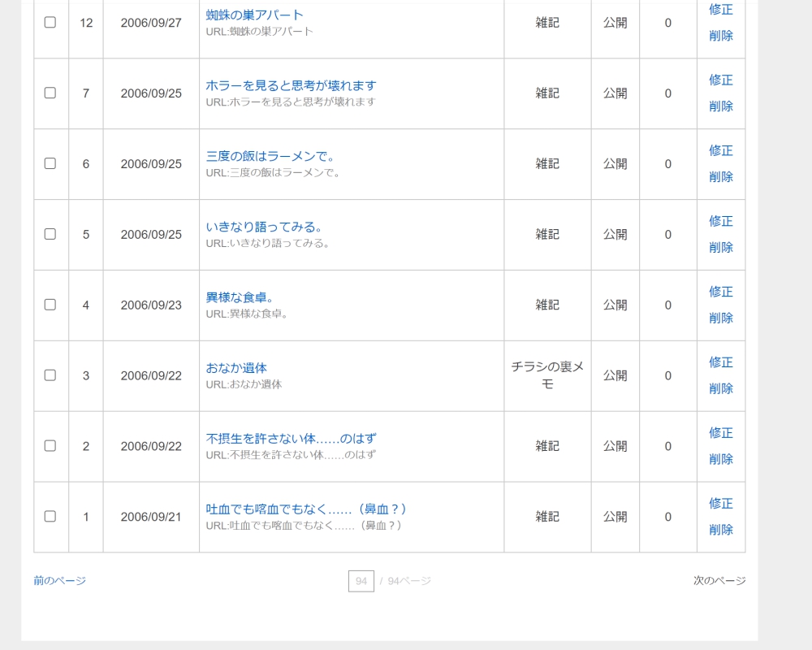Go to 前のページ
The height and width of the screenshot is (650, 812).
[59, 581]
